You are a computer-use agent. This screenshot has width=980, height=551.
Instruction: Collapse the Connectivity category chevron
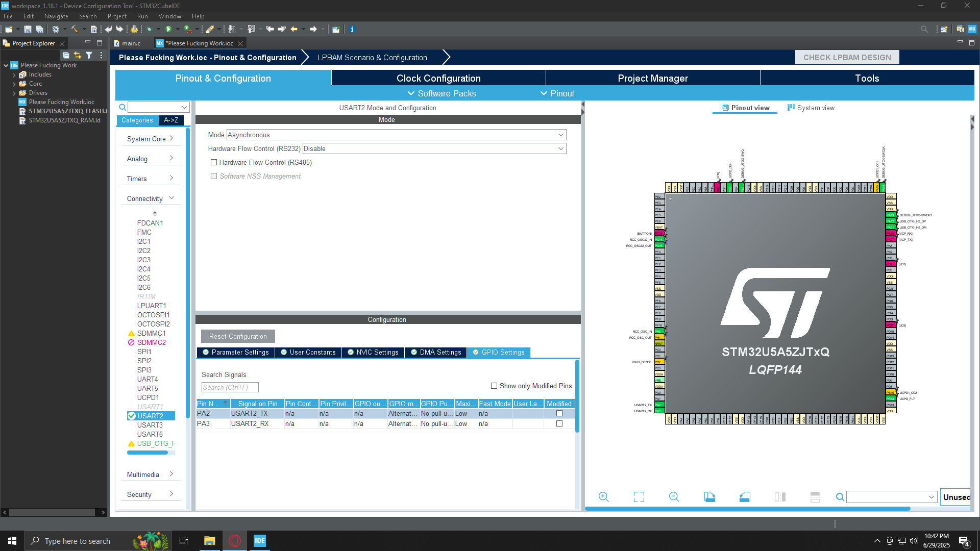[172, 197]
